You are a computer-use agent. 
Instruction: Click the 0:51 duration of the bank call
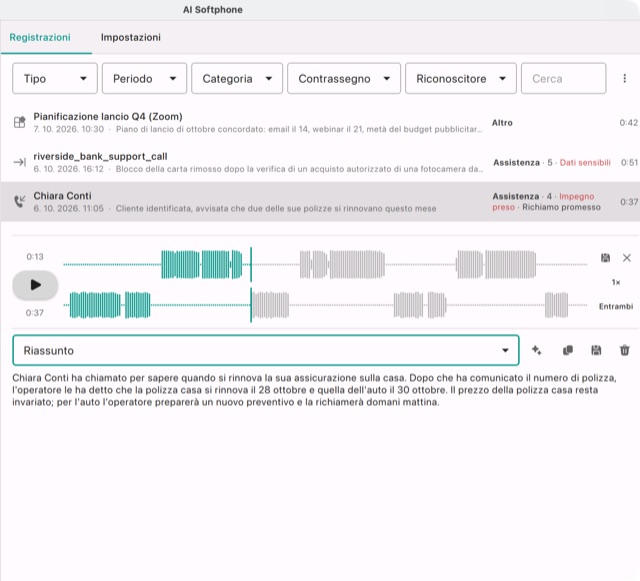point(629,163)
